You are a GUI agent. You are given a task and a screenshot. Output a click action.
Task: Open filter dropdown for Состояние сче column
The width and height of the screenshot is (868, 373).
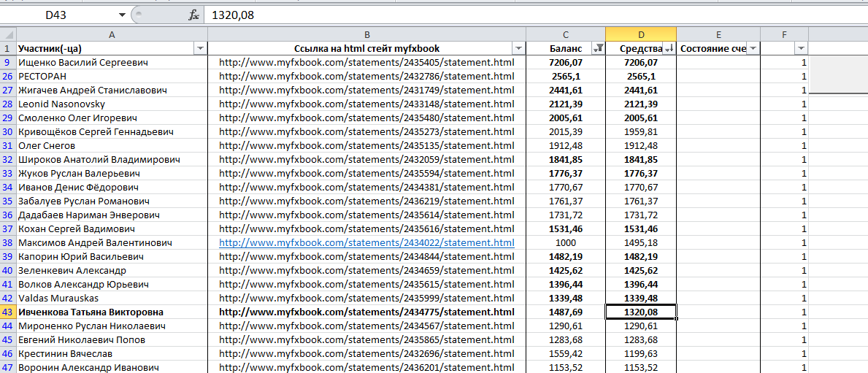point(753,49)
